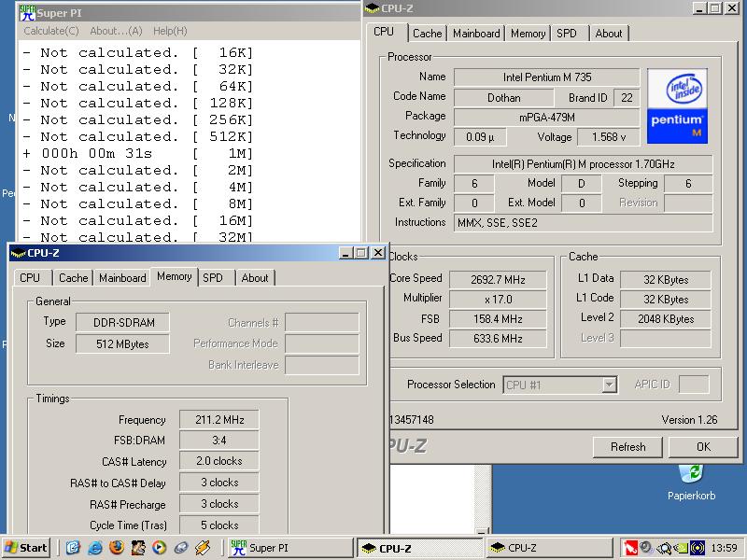Click the Level 2 cache value 2048 KBytes

pos(666,318)
